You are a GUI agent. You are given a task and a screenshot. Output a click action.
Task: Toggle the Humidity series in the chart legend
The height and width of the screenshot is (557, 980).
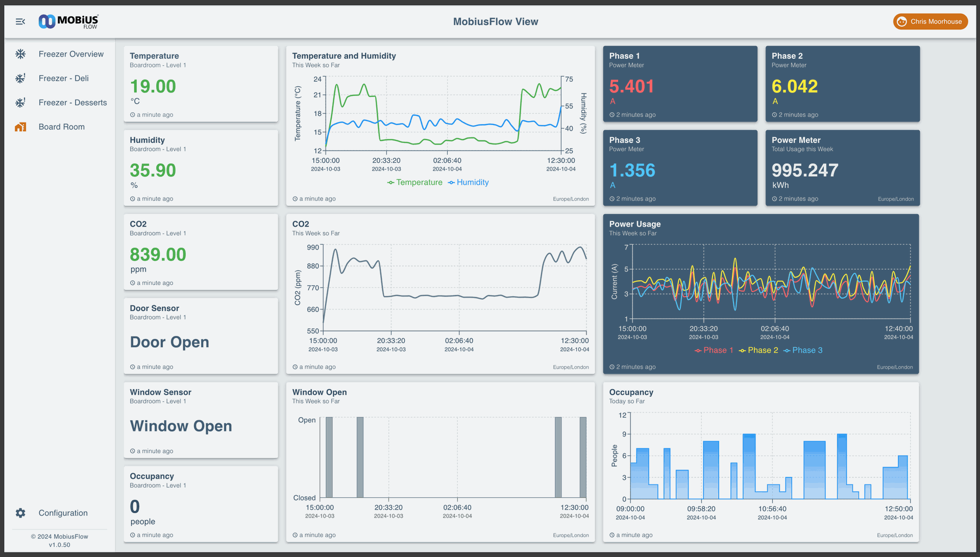[468, 183]
